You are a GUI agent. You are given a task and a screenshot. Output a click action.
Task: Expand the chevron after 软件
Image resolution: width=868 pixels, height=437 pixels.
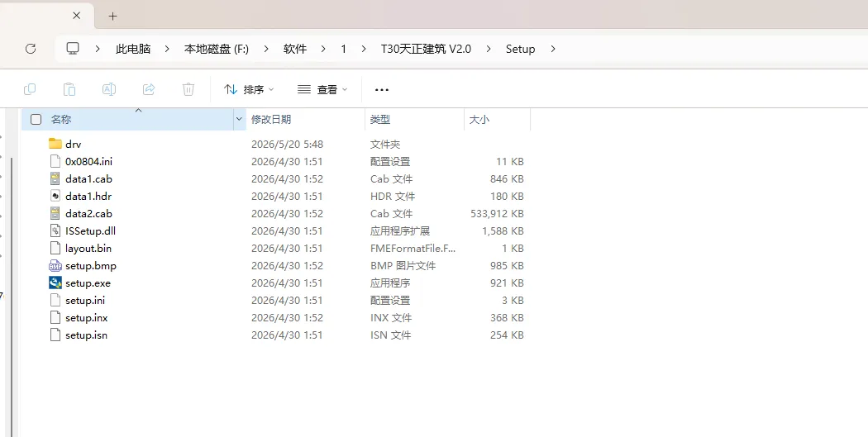323,49
